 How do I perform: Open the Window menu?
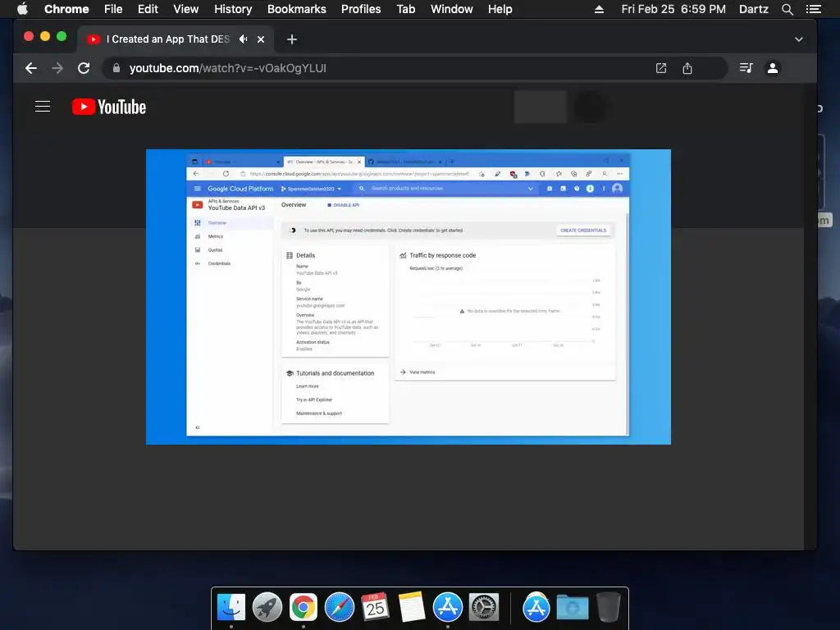[452, 9]
